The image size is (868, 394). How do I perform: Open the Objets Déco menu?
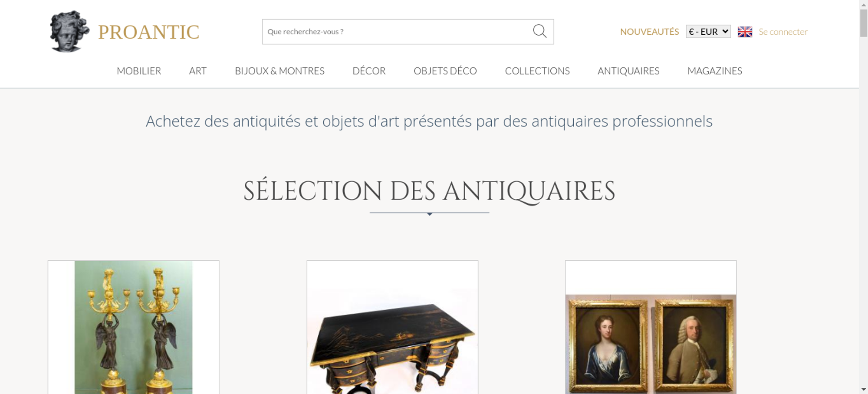[445, 71]
